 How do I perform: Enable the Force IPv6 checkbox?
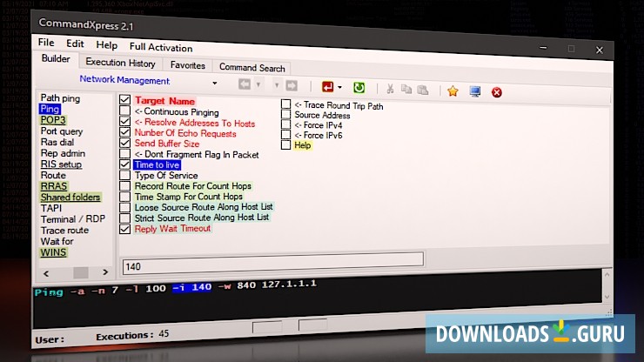tap(285, 134)
